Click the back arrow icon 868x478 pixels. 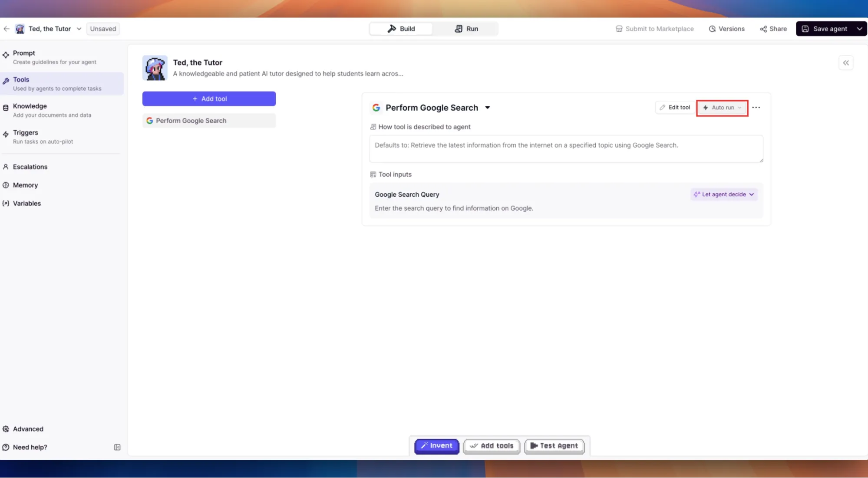(6, 29)
